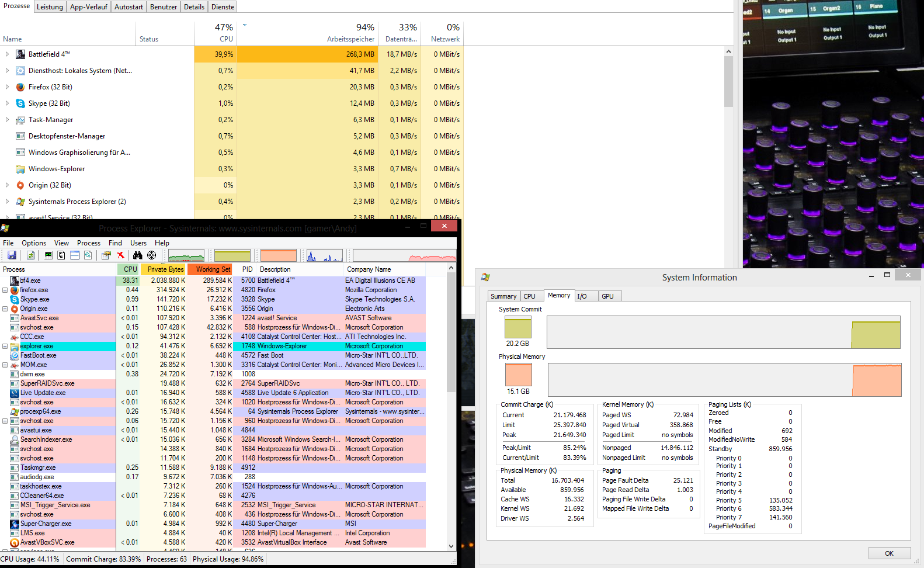Open the Dienste tab in Task Manager
The height and width of the screenshot is (568, 924).
pyautogui.click(x=223, y=7)
